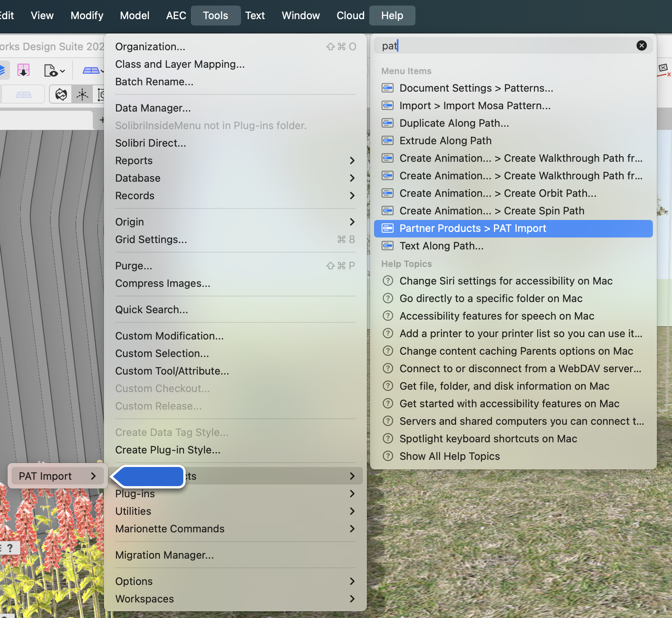The width and height of the screenshot is (672, 618).
Task: Click menu icon beside Duplicate Along Path
Action: pos(388,123)
